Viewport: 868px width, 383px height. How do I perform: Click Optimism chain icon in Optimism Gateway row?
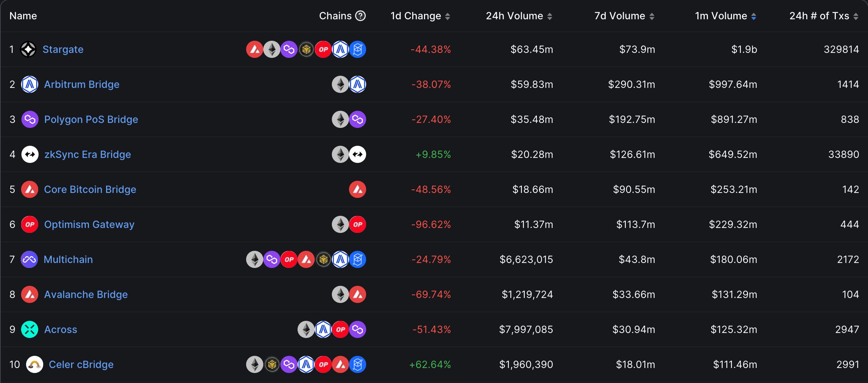358,224
